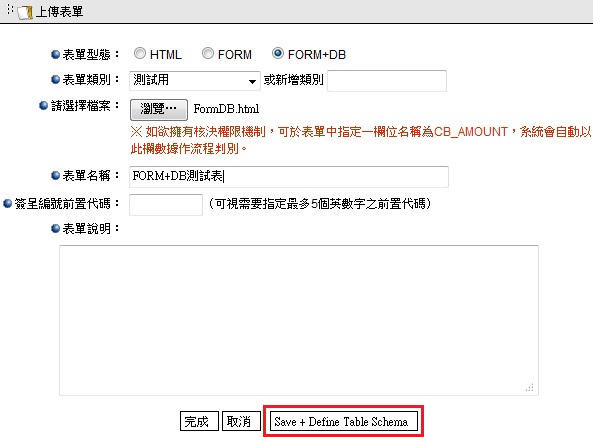The width and height of the screenshot is (593, 437).
Task: Focus the 或新增類別 new category text field
Action: tap(387, 81)
